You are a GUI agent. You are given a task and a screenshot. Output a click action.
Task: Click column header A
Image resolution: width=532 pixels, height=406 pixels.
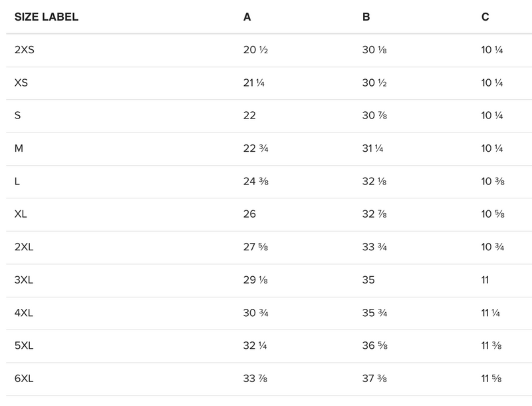(247, 17)
